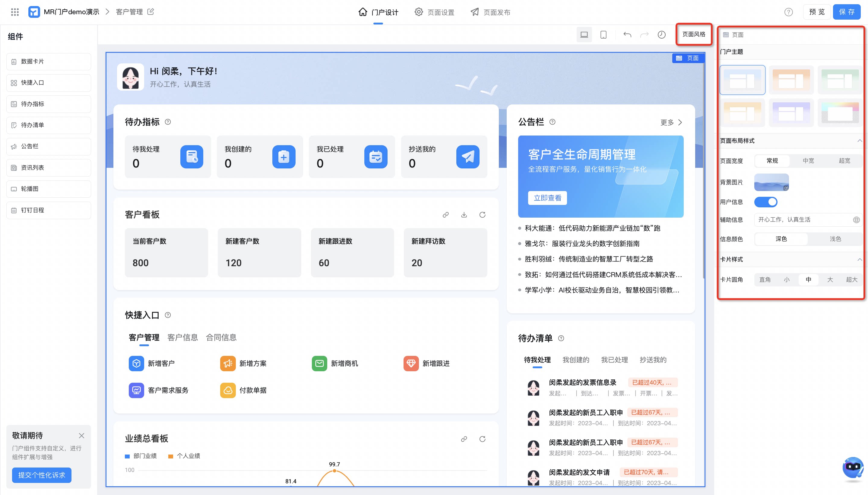868x495 pixels.
Task: Open the help question mark icon
Action: tap(788, 12)
